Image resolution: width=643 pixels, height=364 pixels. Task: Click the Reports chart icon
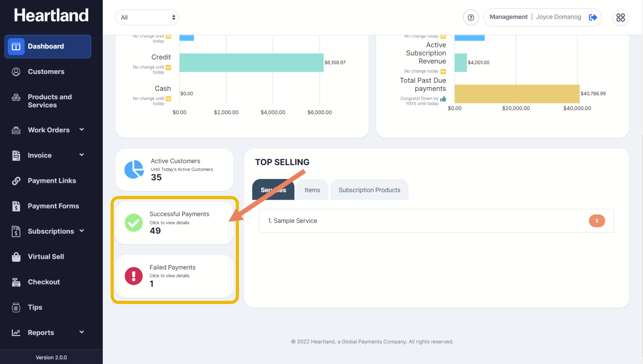(x=16, y=333)
